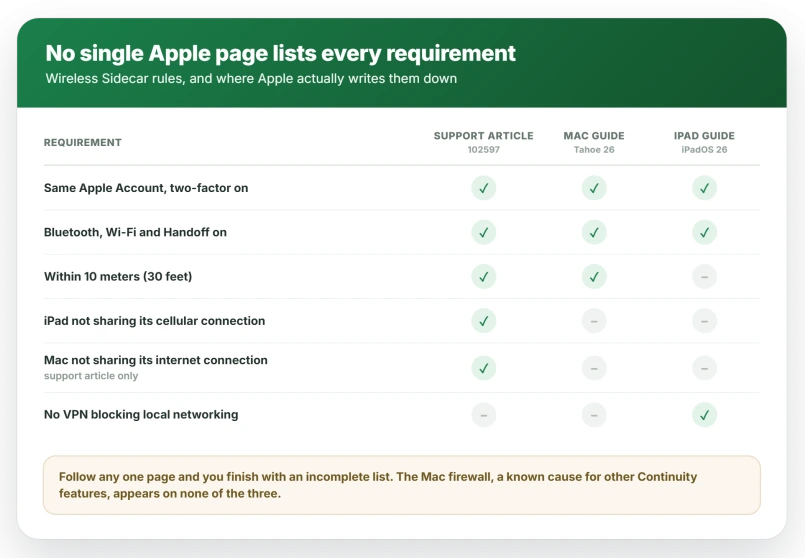Click iPad Guide checkmark for Same Apple Account row
The image size is (805, 558).
pos(704,188)
